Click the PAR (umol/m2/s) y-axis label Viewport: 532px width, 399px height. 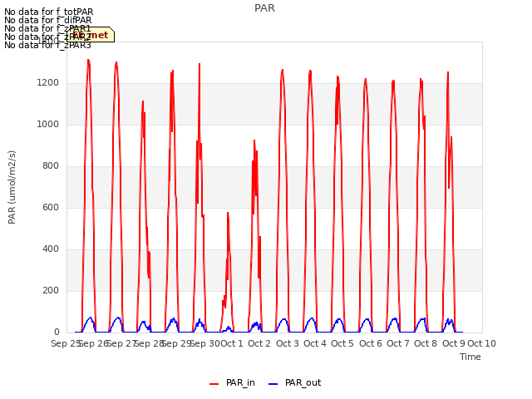[x=12, y=187]
